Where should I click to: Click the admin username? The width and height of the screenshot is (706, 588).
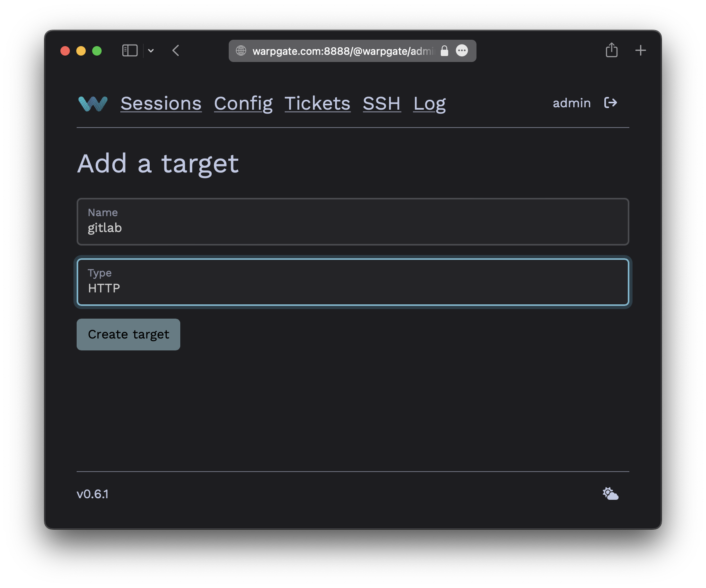pos(572,103)
